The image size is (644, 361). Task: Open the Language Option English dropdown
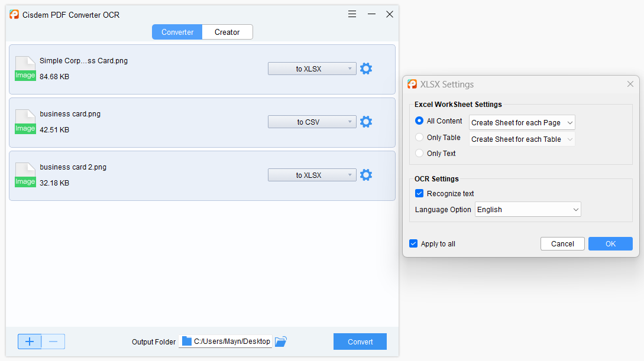pos(528,210)
